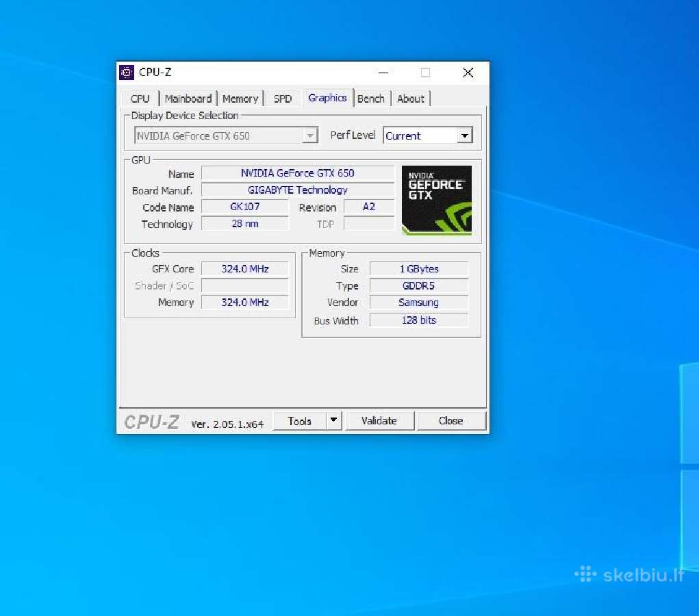This screenshot has width=699, height=616.
Task: Click the GIGABYTE Technology board manufacturer field
Action: 298,190
